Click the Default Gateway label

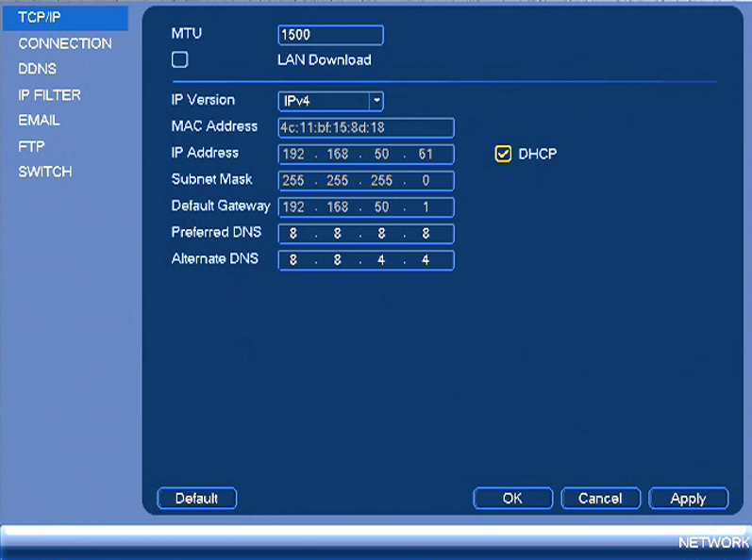[x=221, y=206]
